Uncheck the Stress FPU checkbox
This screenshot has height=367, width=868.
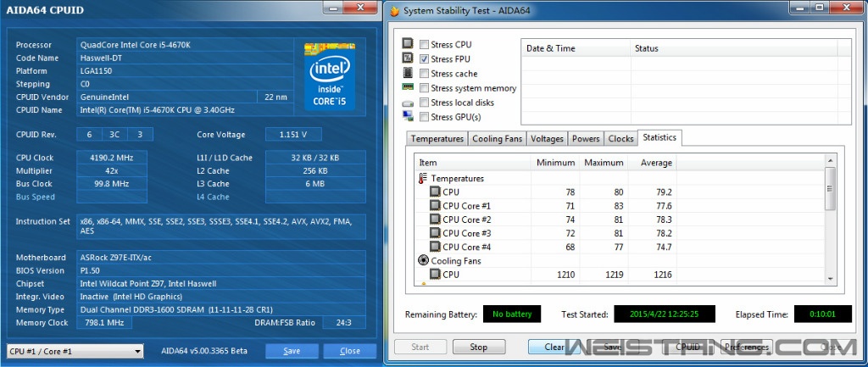pos(424,59)
